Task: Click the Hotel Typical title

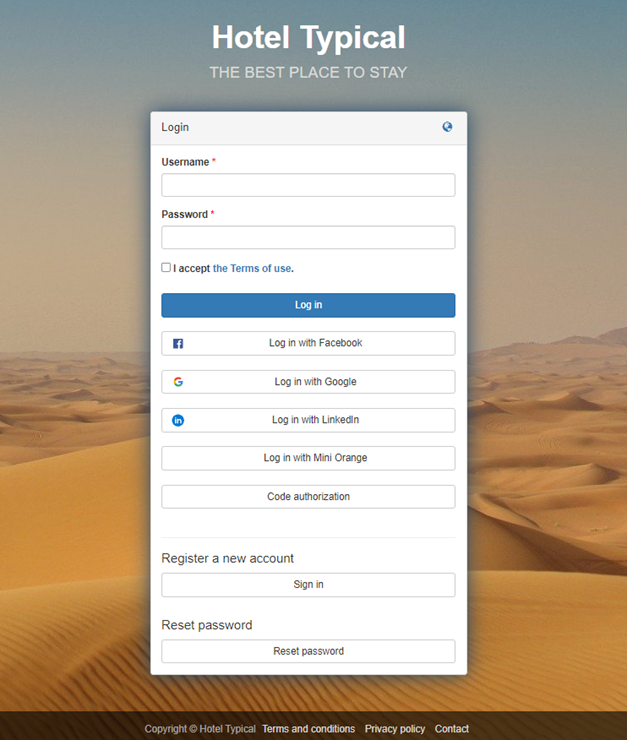Action: (x=309, y=37)
